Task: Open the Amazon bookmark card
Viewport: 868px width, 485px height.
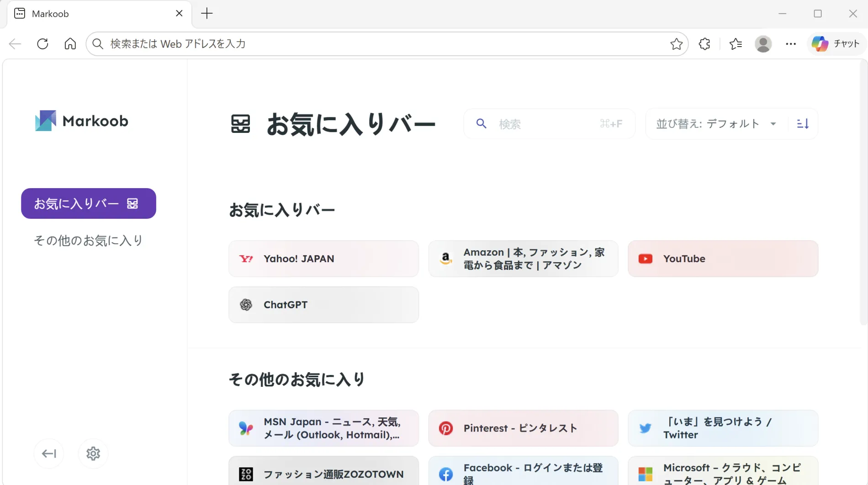Action: pyautogui.click(x=524, y=258)
